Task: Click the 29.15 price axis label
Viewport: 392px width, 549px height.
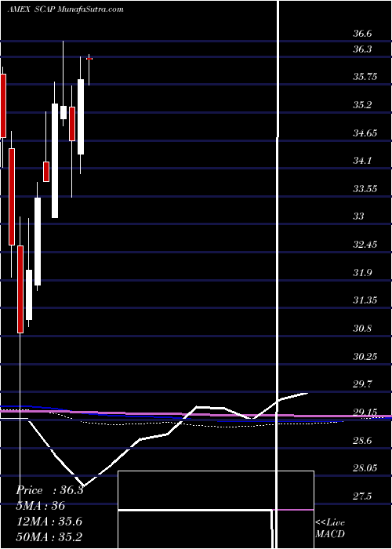Action: 365,413
